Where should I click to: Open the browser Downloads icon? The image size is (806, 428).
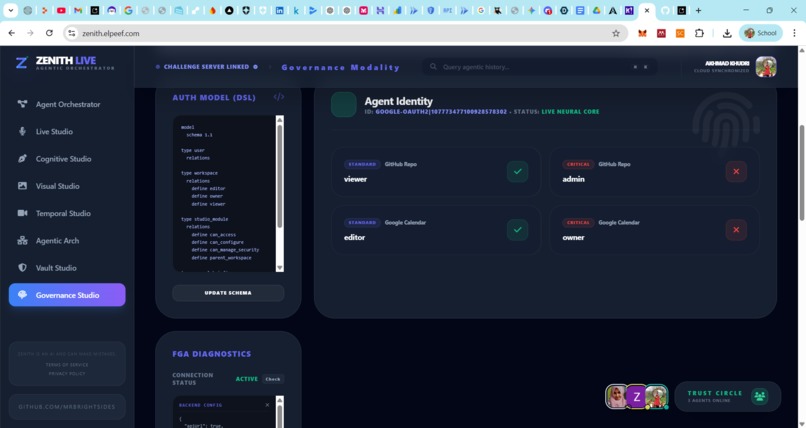[727, 33]
